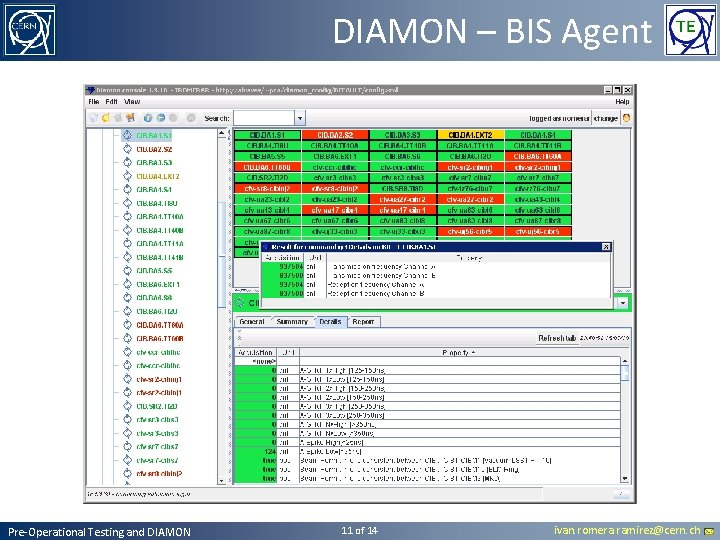Click the orange icon fourth in the toolbar

pyautogui.click(x=130, y=118)
